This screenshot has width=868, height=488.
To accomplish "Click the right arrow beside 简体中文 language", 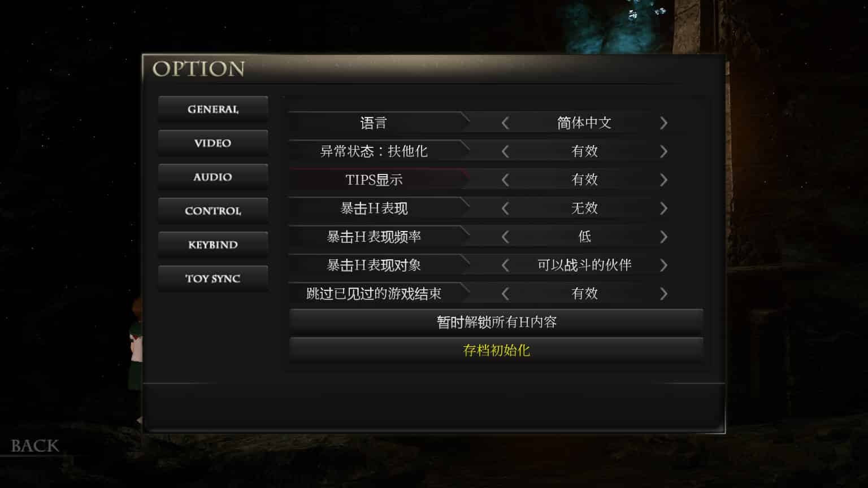I will click(663, 123).
